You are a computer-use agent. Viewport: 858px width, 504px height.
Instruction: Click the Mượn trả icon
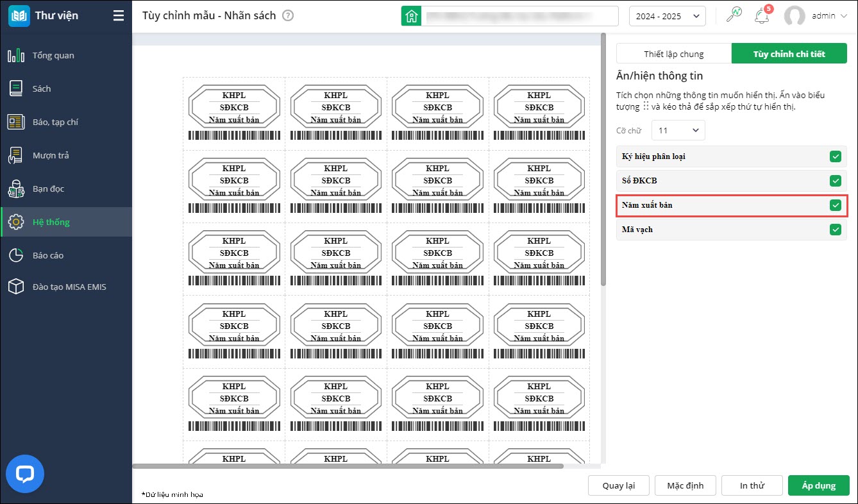point(16,155)
